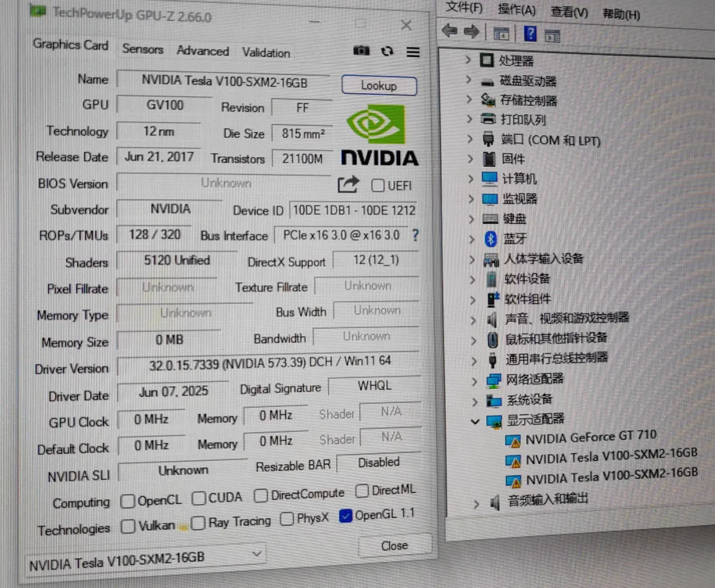Viewport: 715px width, 588px height.
Task: Click the Name field showing Tesla V100-SXM2-16GB
Action: 224,82
